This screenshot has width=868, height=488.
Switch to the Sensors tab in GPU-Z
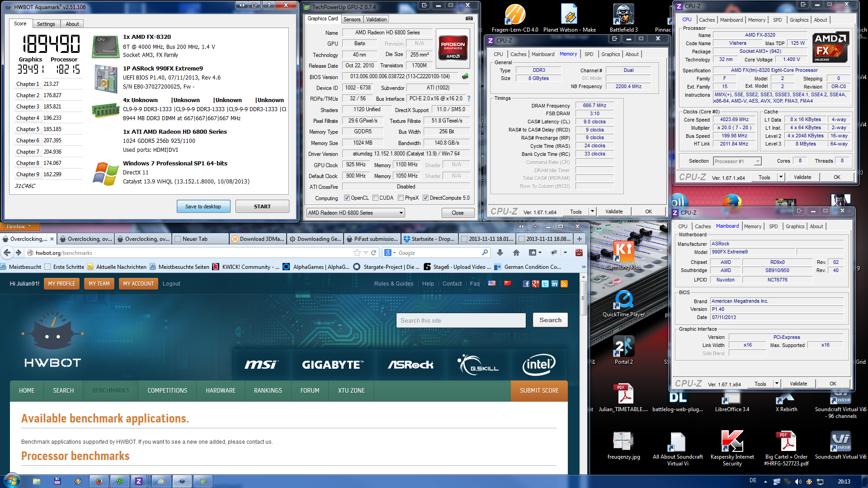(x=352, y=19)
